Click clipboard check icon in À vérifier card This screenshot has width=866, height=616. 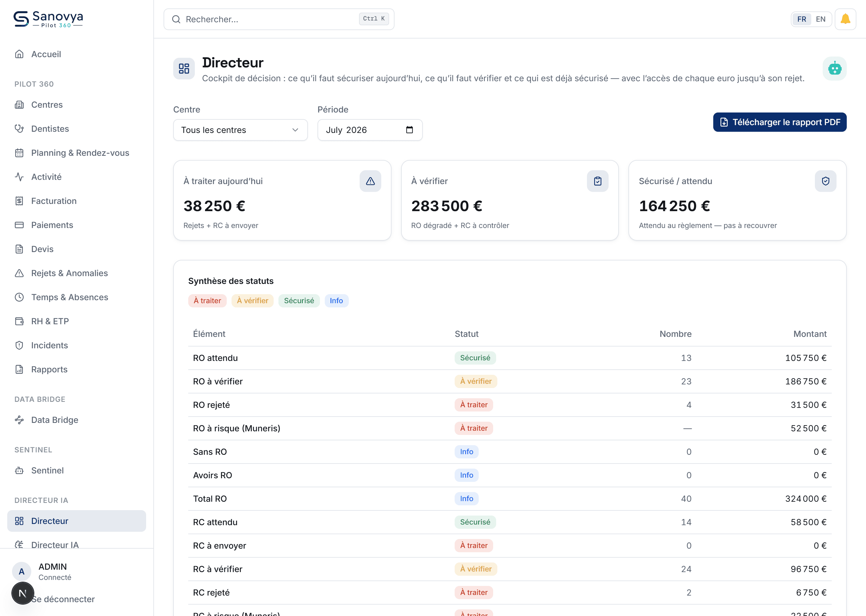click(597, 181)
